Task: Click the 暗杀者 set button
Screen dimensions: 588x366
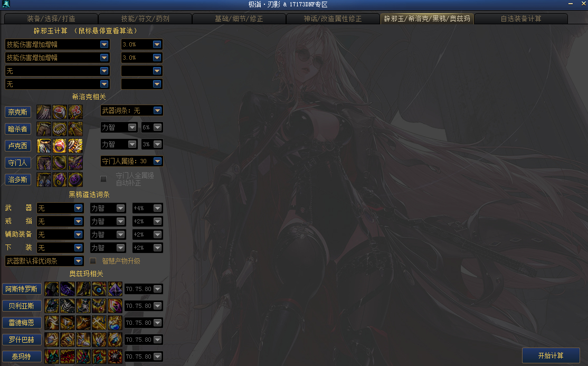Action: (17, 129)
